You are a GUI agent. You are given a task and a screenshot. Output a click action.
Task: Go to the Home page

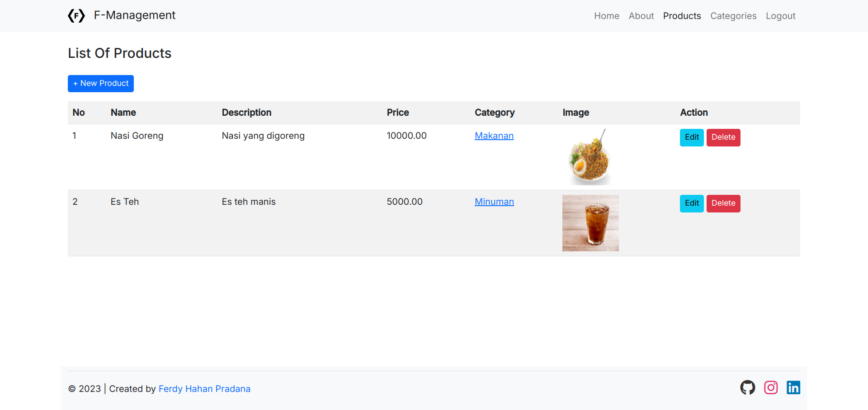tap(606, 16)
